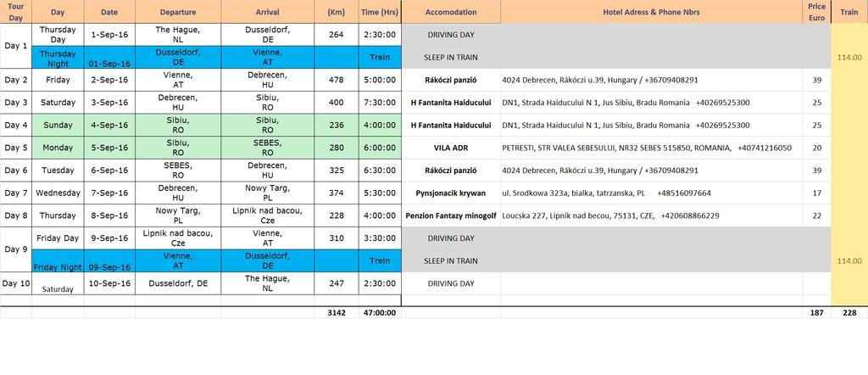Click the 'Friday Night' day cell
This screenshot has width=868, height=375.
(58, 261)
